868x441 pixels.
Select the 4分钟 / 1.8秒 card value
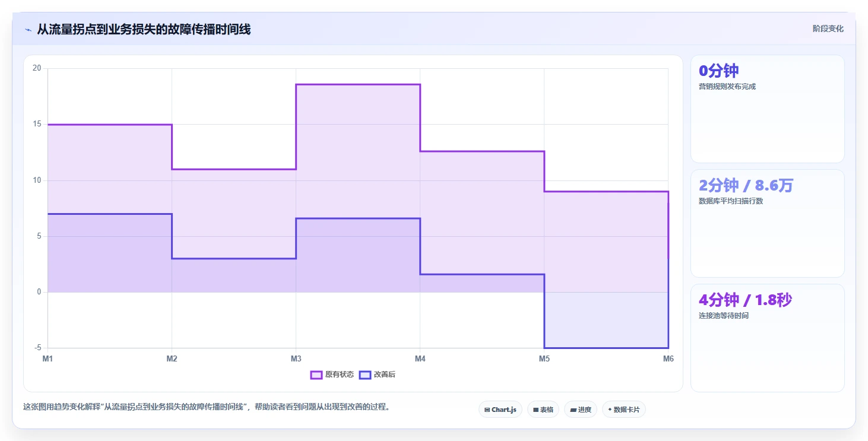(x=745, y=300)
